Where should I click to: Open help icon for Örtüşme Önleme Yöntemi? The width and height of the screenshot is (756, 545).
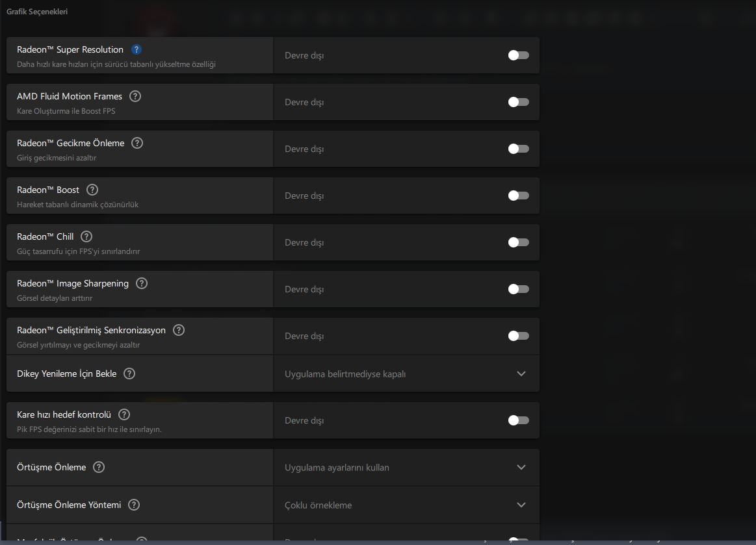click(134, 505)
